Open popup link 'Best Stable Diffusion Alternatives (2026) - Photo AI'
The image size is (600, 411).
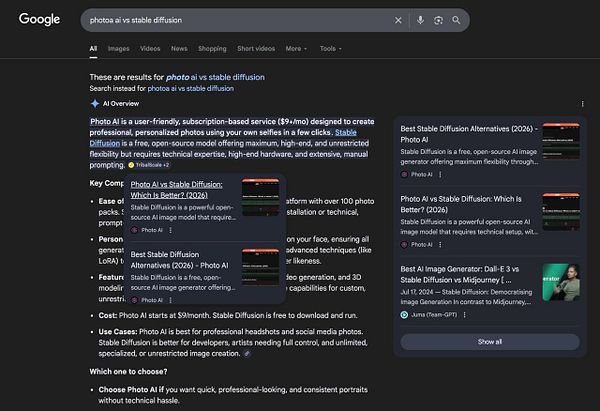pyautogui.click(x=179, y=260)
